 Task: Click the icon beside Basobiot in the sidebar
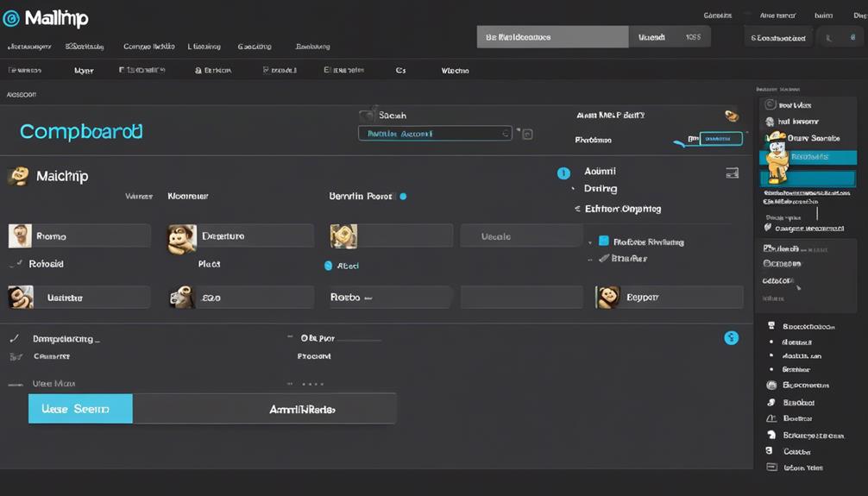point(771,403)
